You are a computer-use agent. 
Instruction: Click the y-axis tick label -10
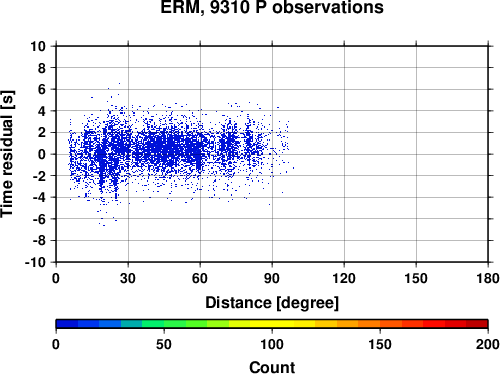pyautogui.click(x=35, y=262)
